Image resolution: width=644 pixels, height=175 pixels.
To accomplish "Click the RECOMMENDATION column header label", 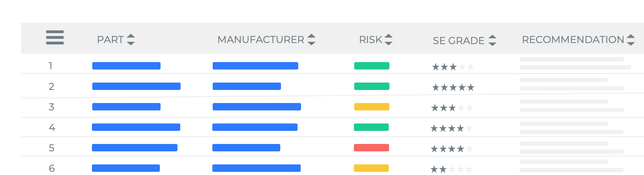I will point(573,40).
